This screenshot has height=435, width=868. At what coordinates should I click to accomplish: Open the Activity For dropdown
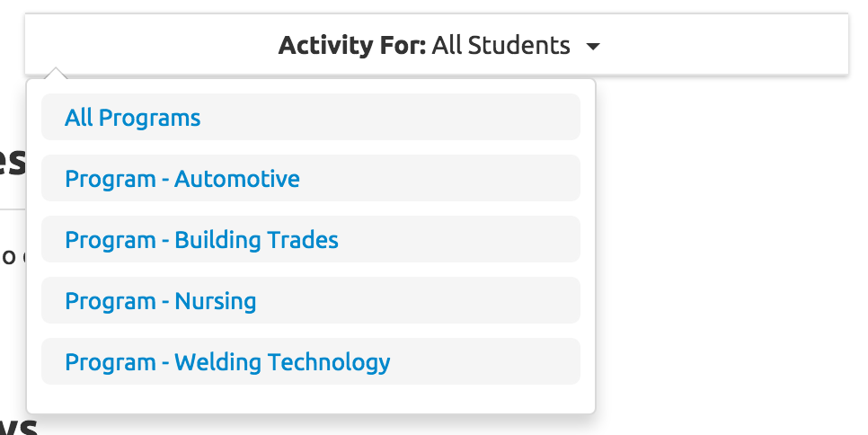point(437,45)
